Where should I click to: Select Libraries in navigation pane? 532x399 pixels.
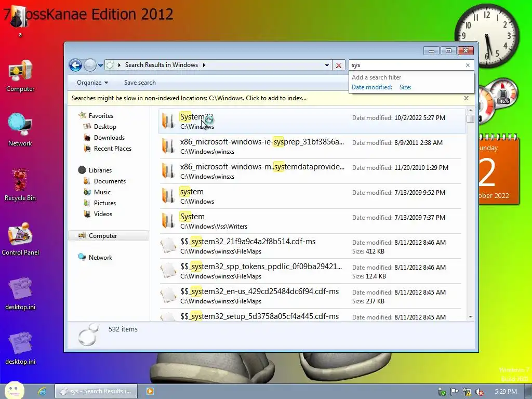click(100, 170)
